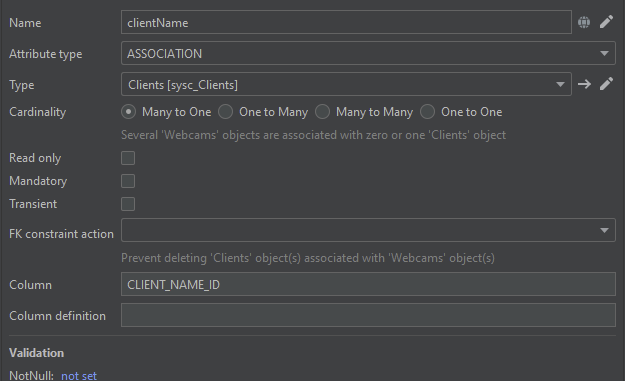The width and height of the screenshot is (625, 381).
Task: Open the localization globe icon beside Name
Action: pos(584,22)
